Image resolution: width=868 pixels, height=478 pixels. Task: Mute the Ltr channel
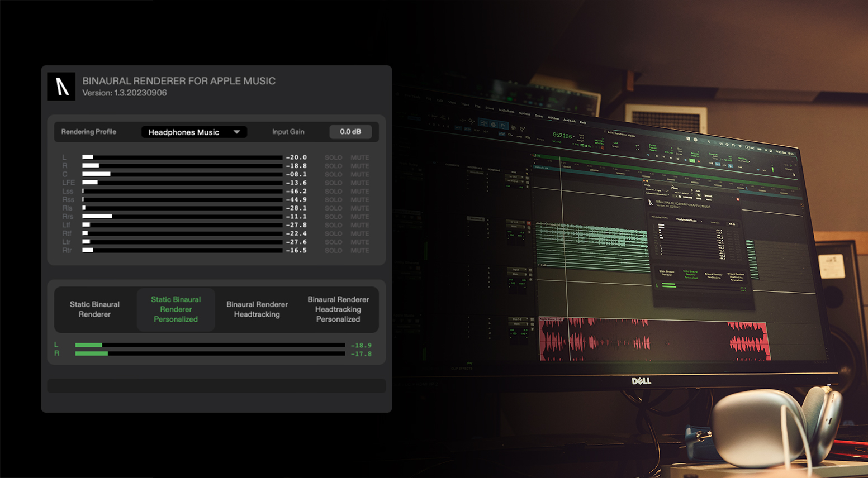tap(360, 242)
